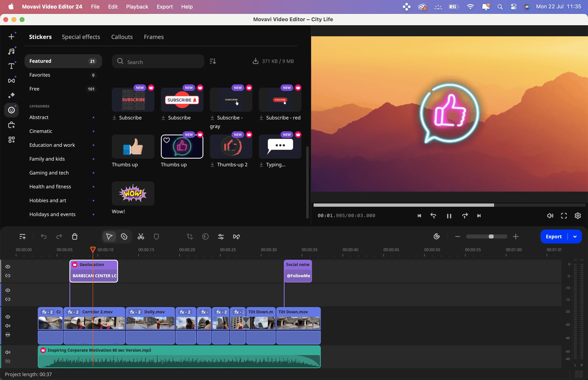588x380 pixels.
Task: Select the Split (scissors) tool
Action: coord(141,237)
